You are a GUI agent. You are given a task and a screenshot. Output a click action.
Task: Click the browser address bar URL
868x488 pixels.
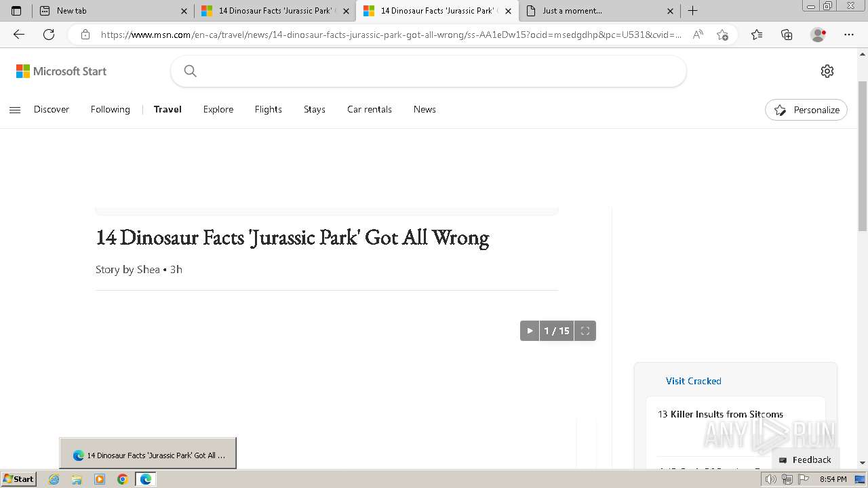(x=391, y=35)
